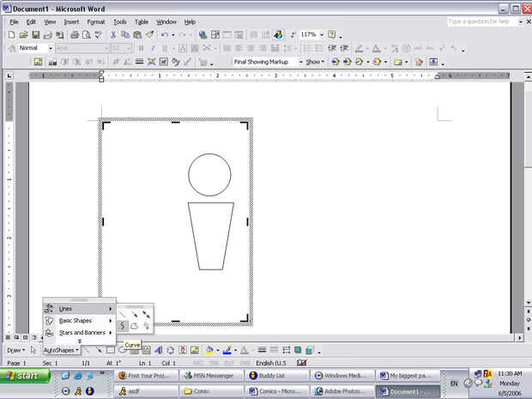Viewport: 532px width, 399px height.
Task: Click the Print icon in toolbar
Action: click(75, 35)
